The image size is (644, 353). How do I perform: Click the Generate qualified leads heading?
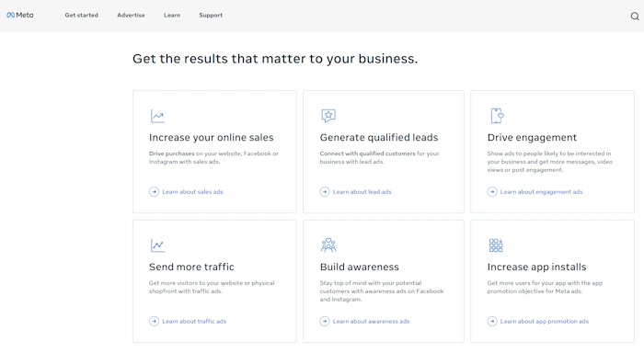pyautogui.click(x=379, y=138)
